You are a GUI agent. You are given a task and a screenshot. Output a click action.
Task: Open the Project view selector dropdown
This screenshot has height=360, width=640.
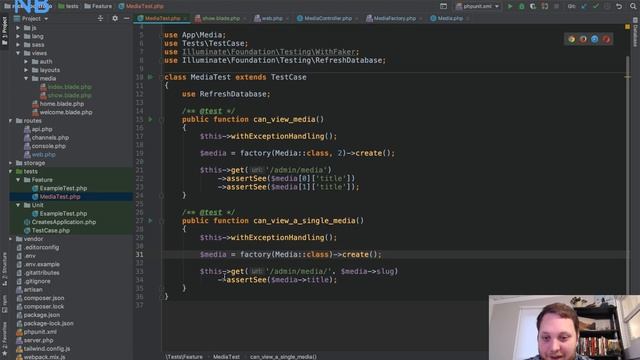(x=31, y=18)
